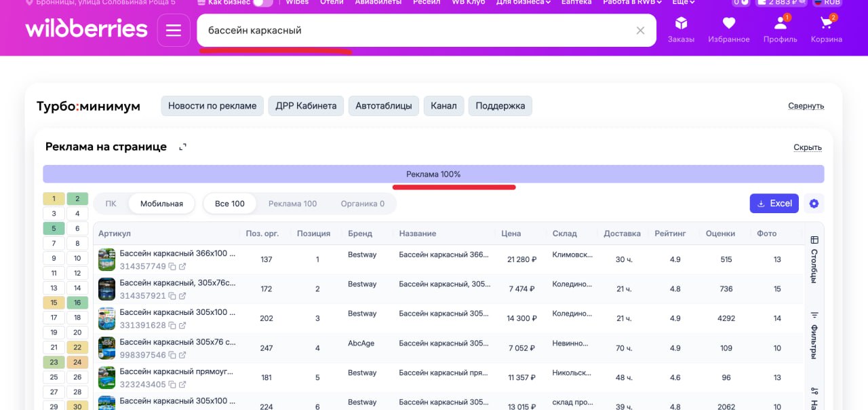The width and height of the screenshot is (868, 410).
Task: Sort by the Рейтинг column header
Action: point(670,234)
